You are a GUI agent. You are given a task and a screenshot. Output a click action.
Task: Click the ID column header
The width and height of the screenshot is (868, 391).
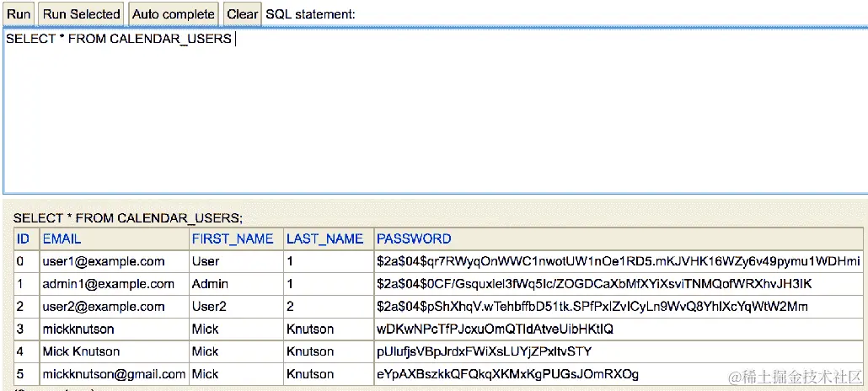coord(23,238)
